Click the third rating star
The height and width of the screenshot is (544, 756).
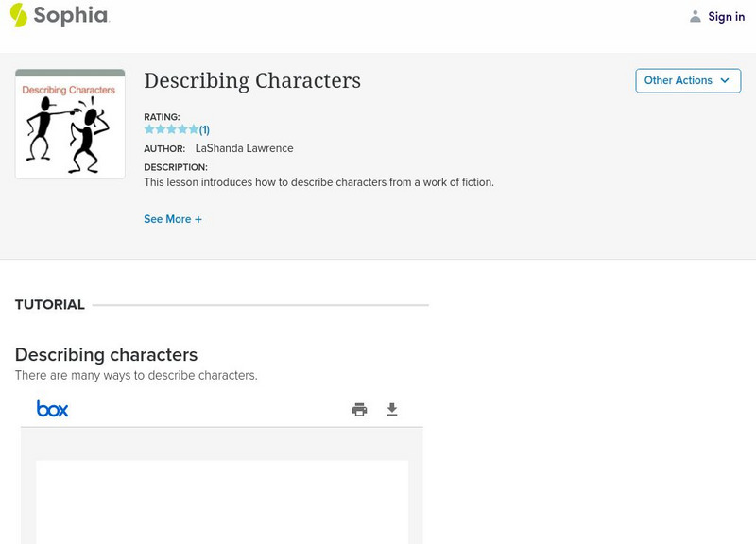(171, 130)
